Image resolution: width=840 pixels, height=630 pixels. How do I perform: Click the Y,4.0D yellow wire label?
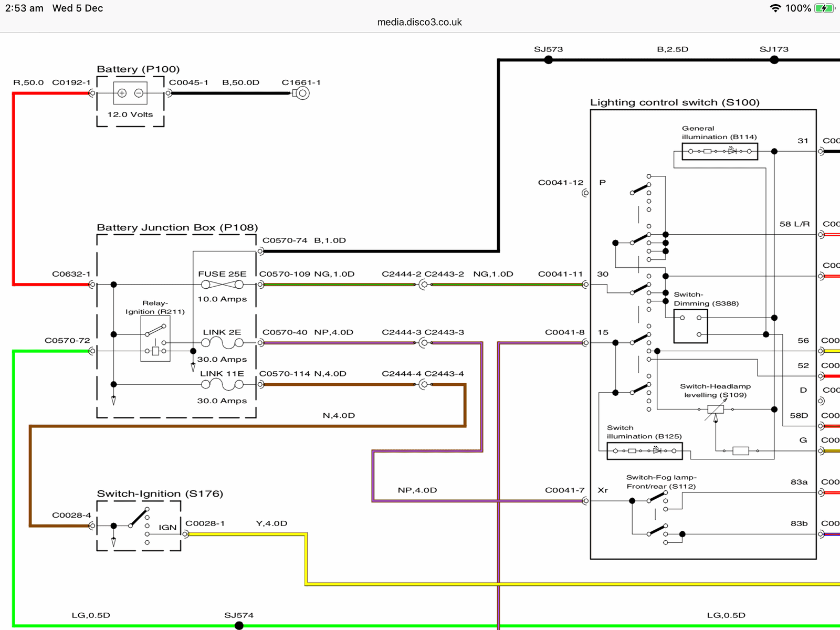tap(271, 523)
